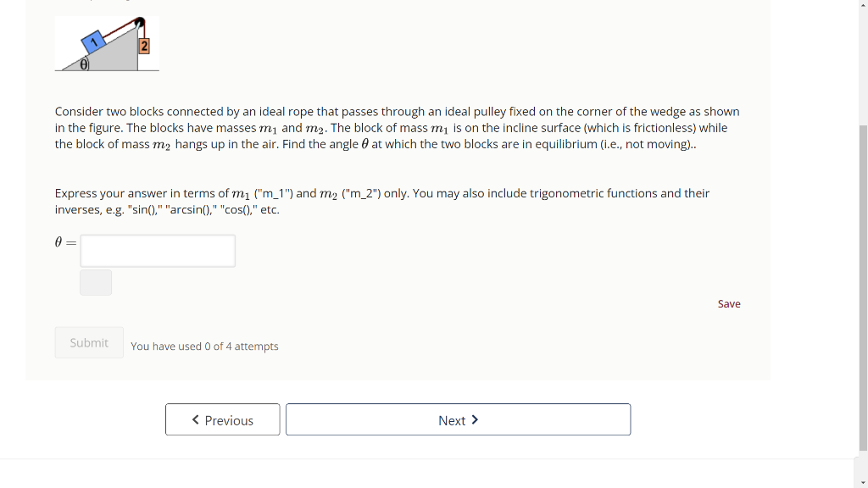Click the right chevron icon inside Next button

coord(475,419)
